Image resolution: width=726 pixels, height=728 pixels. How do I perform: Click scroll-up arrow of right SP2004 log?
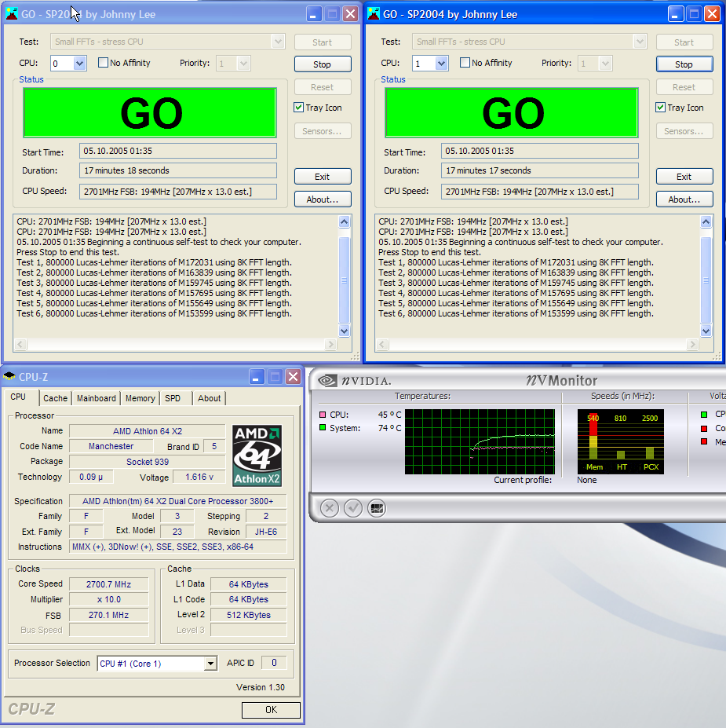(706, 222)
